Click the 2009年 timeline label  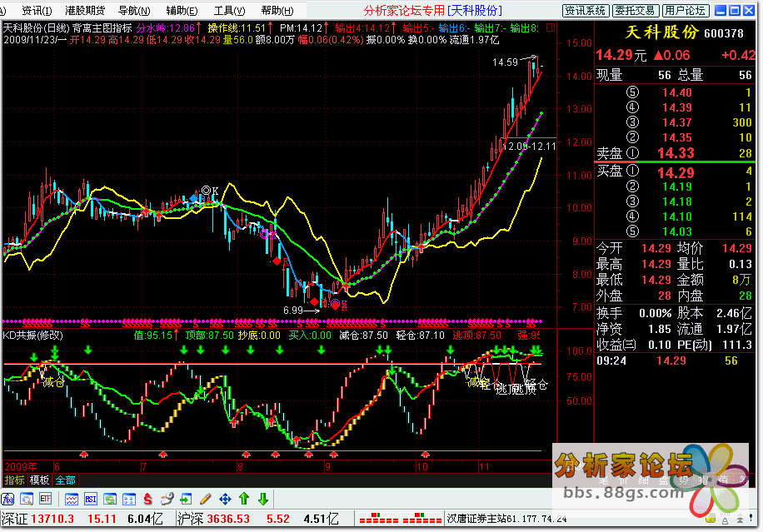coord(21,467)
